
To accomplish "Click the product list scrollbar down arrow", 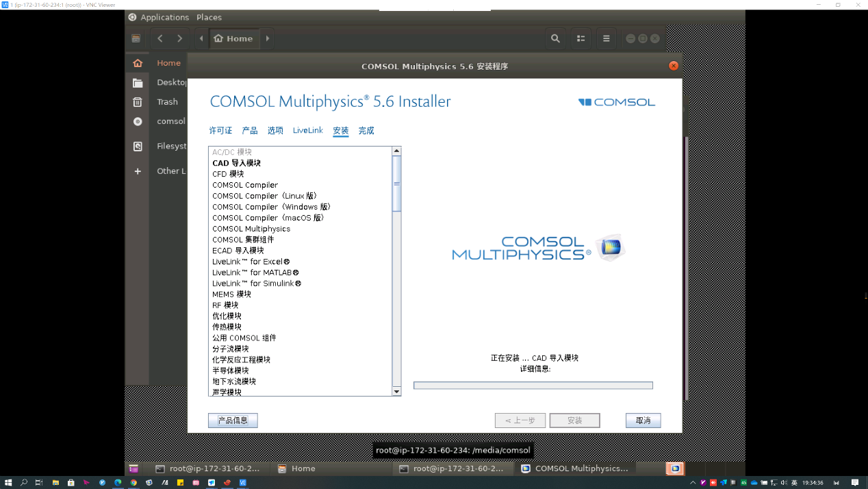I will (396, 392).
